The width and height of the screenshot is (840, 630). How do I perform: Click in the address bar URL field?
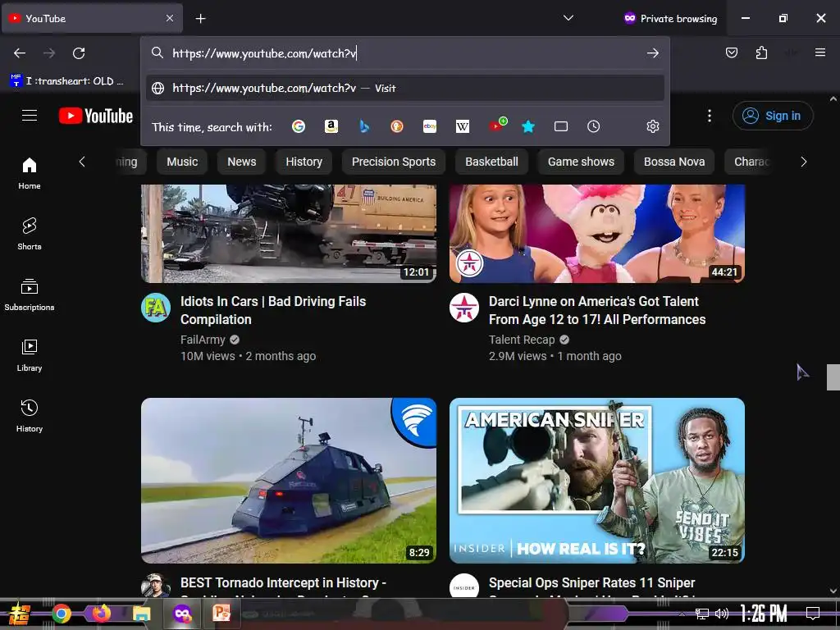tap(406, 53)
